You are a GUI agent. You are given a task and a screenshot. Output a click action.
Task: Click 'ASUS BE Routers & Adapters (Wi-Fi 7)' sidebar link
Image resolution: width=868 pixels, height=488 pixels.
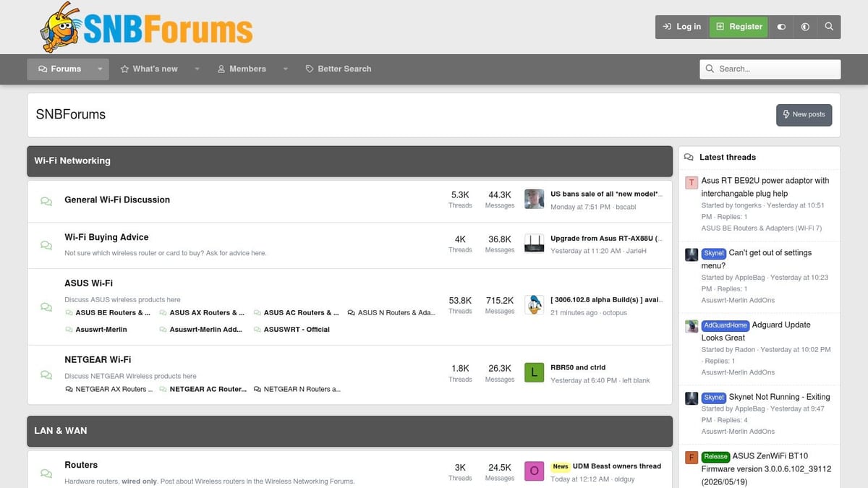click(761, 228)
